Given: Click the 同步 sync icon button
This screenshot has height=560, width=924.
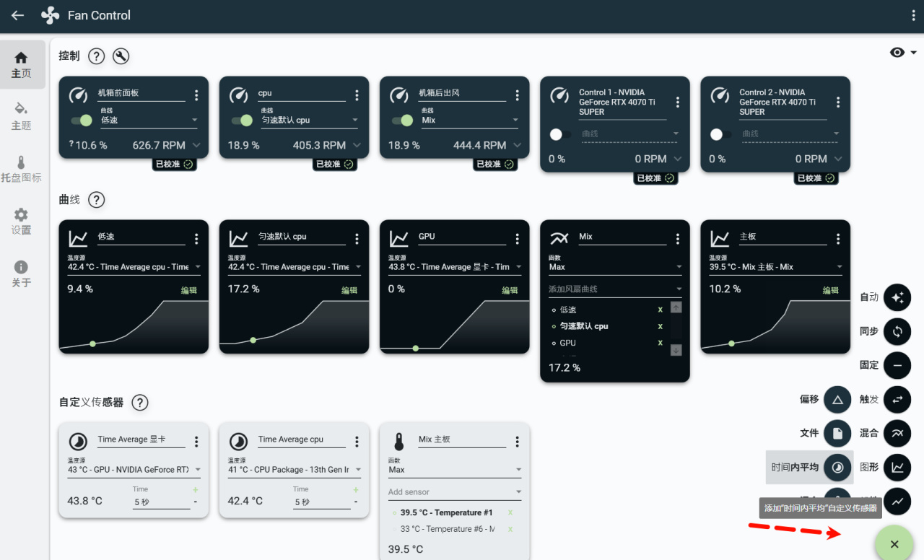Looking at the screenshot, I should pos(897,331).
